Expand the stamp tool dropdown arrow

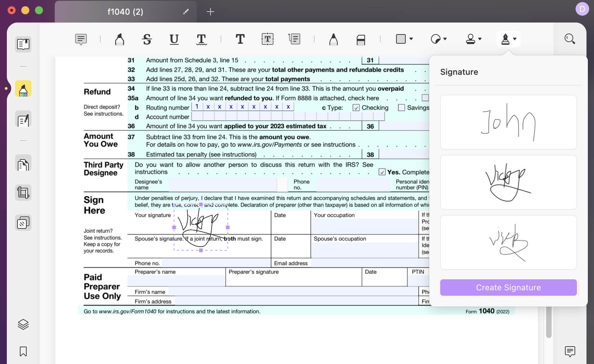(480, 39)
